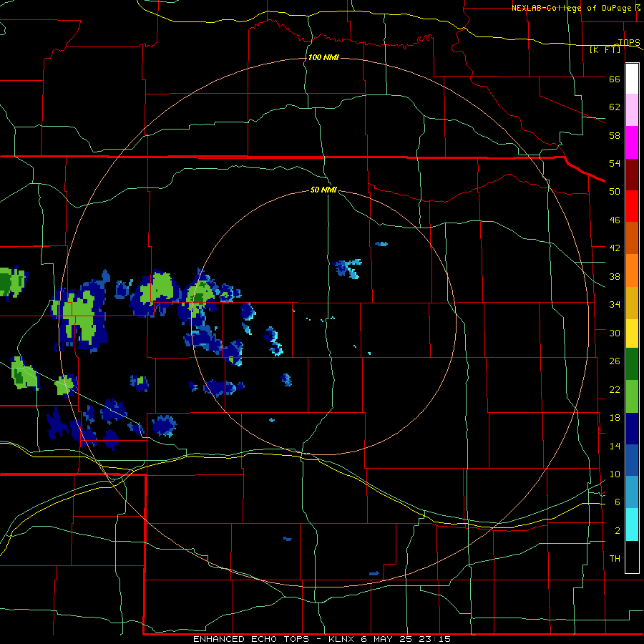Click the 'KLNX' radar site identifier
The height and width of the screenshot is (644, 644).
pyautogui.click(x=341, y=639)
